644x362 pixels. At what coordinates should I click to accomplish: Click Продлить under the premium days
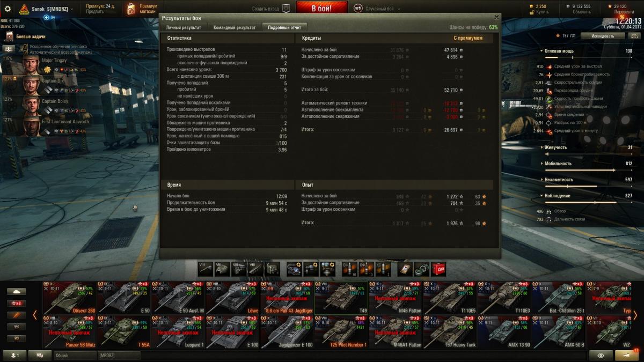click(x=95, y=12)
